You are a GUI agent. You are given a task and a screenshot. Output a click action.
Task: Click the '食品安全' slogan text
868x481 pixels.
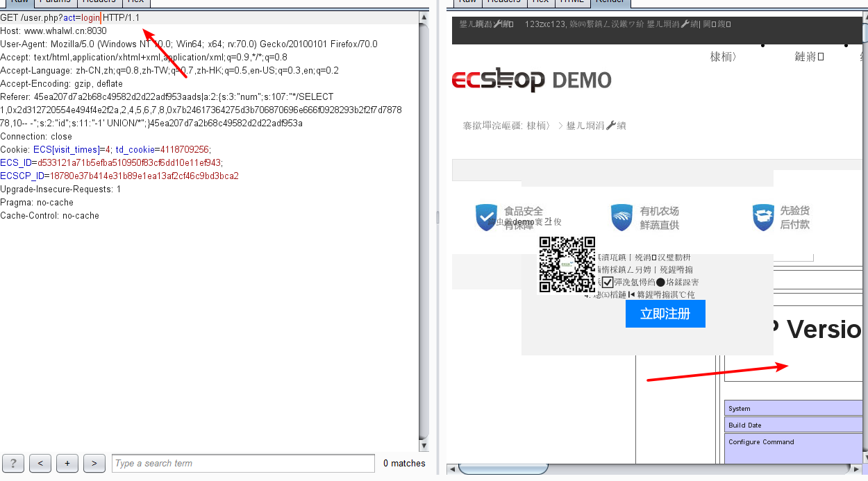524,211
